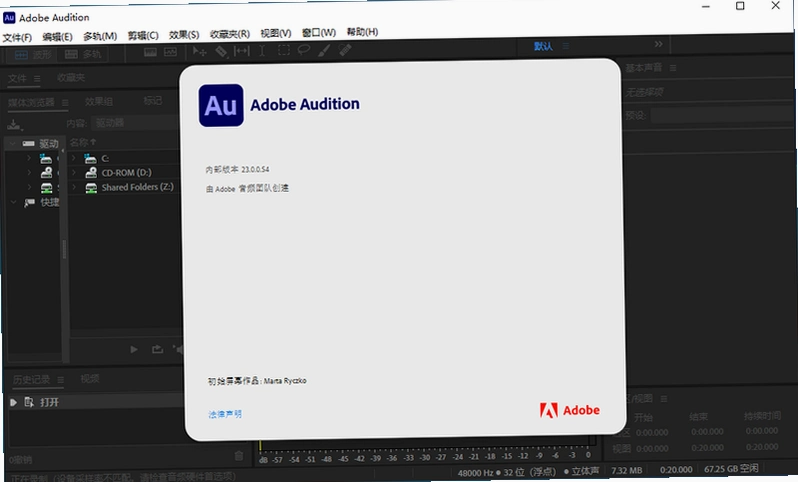Open the 收藏夹(R) menu

[230, 34]
